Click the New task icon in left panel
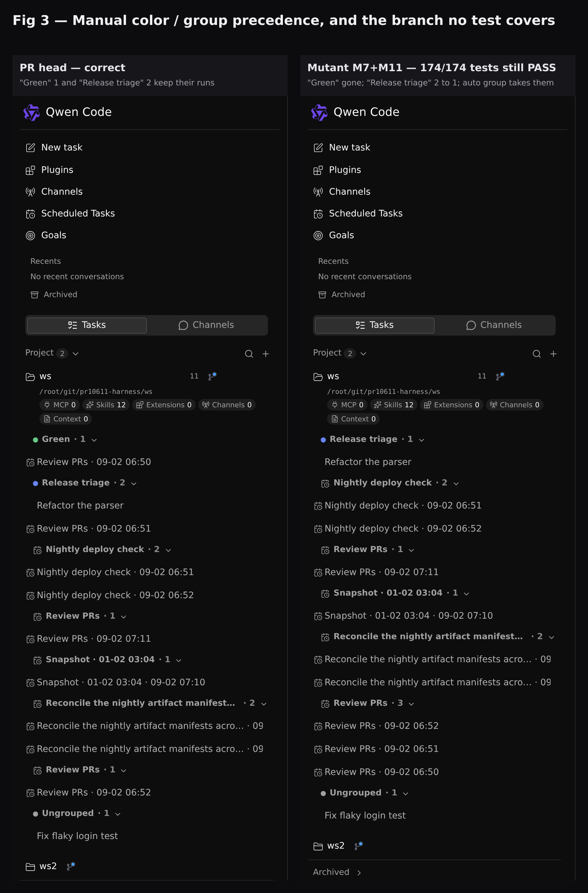This screenshot has width=588, height=893. [x=30, y=148]
